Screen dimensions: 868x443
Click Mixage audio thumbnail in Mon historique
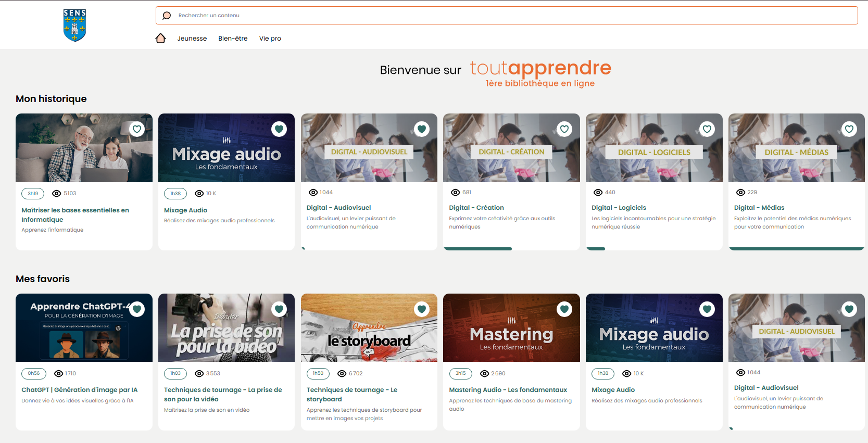(x=227, y=148)
